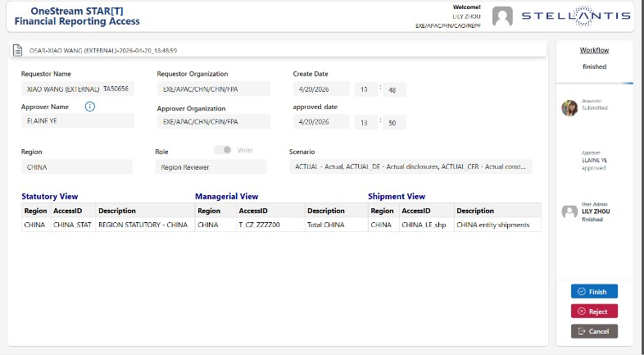Click the LILY ZHOU finished workflow step

[x=596, y=212]
